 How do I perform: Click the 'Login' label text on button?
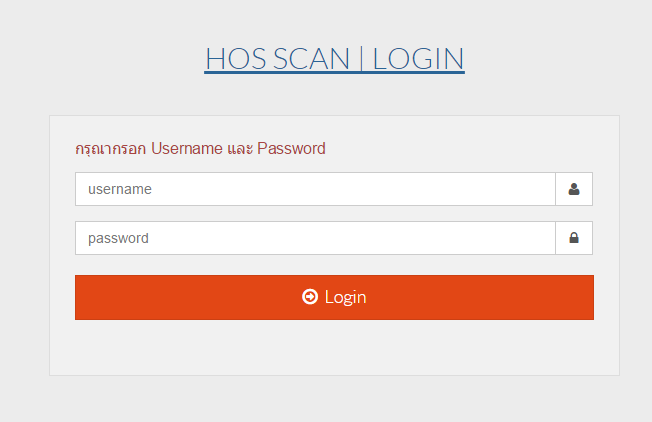[x=345, y=297]
